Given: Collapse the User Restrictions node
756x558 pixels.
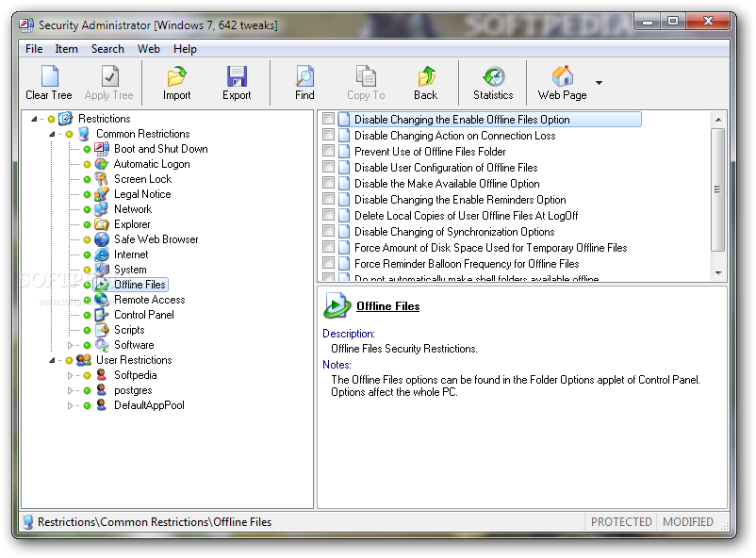Looking at the screenshot, I should [52, 360].
